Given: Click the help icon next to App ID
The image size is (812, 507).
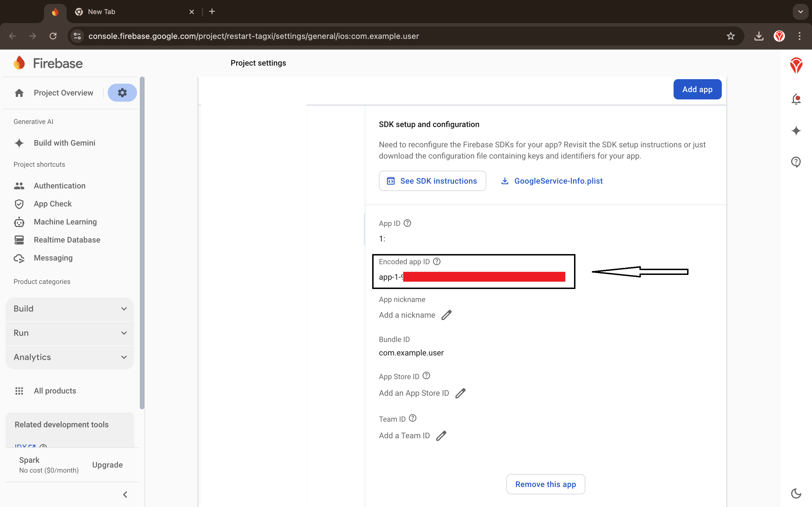Looking at the screenshot, I should [x=407, y=223].
